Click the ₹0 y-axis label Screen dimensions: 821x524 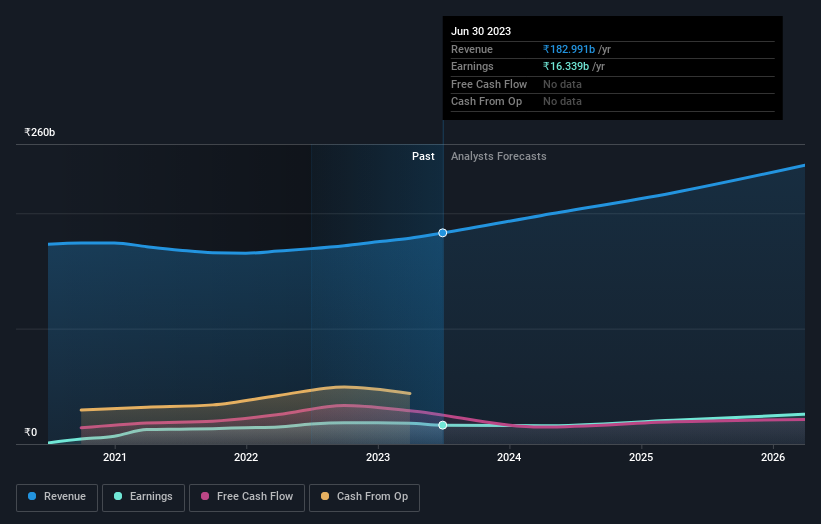(x=31, y=432)
